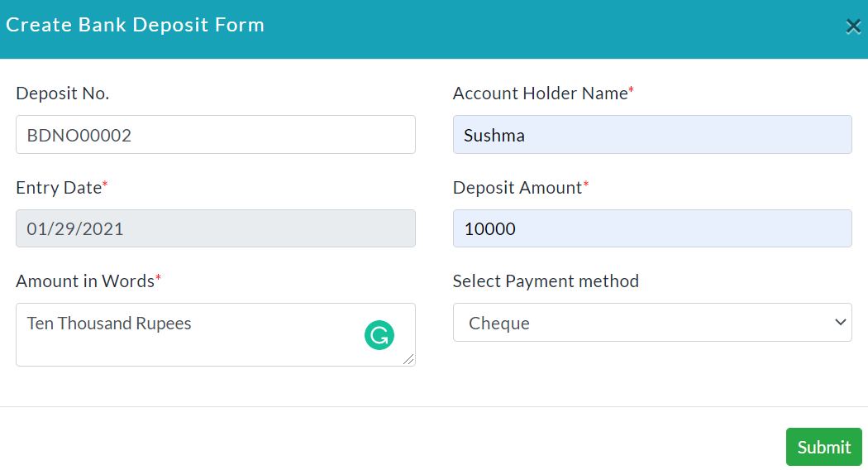Click the Deposit No. label

pos(63,94)
